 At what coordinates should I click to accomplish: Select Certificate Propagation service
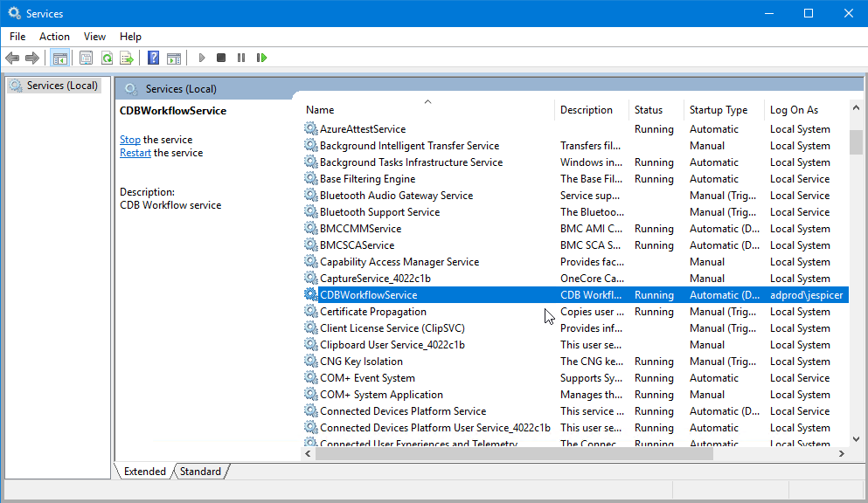(373, 311)
